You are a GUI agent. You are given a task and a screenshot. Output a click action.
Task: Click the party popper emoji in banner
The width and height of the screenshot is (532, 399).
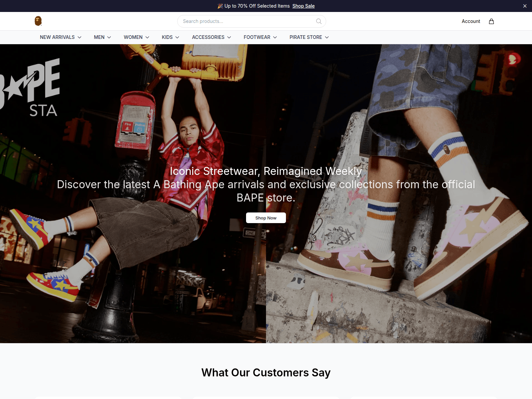coord(220,6)
